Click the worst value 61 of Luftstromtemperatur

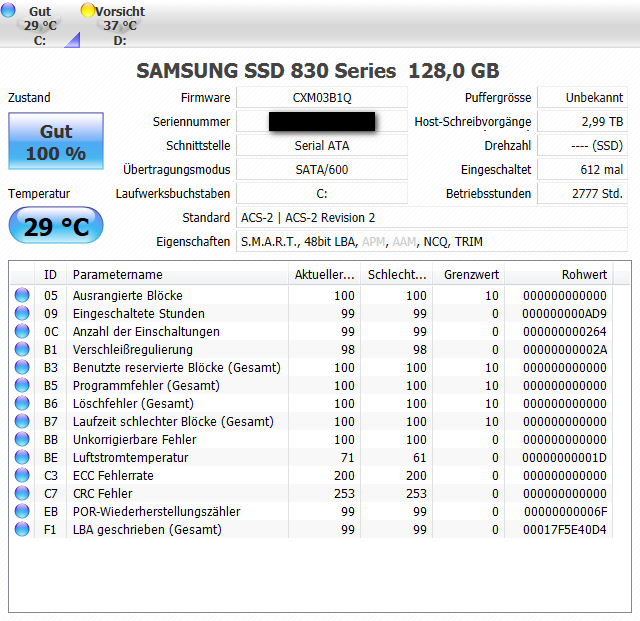[x=420, y=458]
